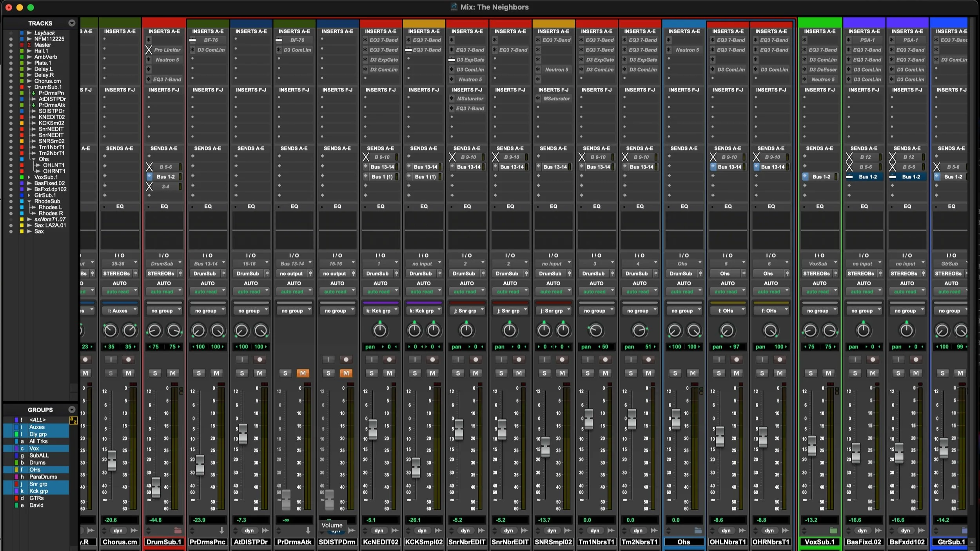
Task: Open the Pro Limiter insert on DrumSub.1
Action: 167,50
